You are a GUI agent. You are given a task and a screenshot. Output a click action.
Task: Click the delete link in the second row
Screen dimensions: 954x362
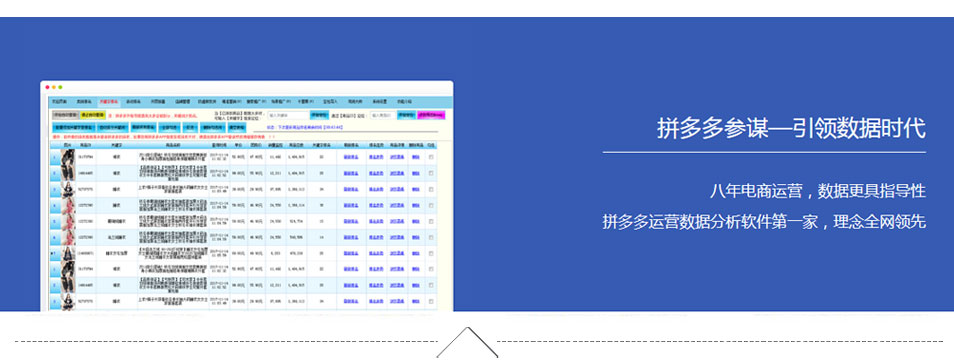pos(416,173)
